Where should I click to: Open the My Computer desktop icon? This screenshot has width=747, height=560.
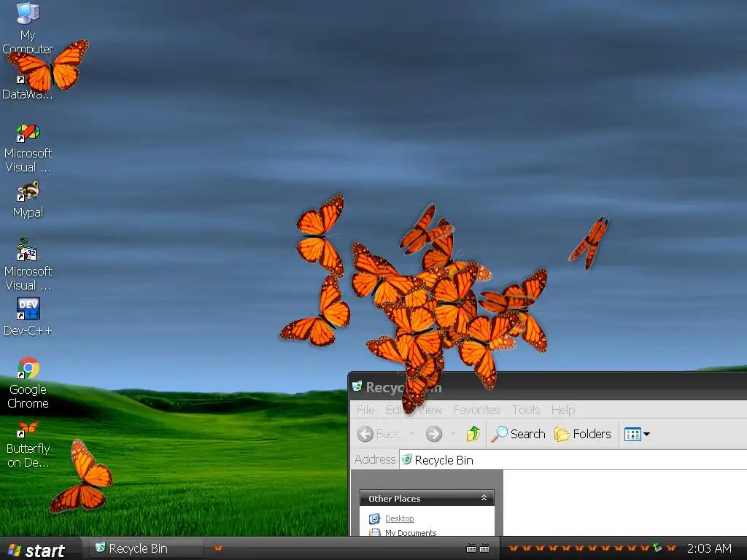click(x=28, y=27)
